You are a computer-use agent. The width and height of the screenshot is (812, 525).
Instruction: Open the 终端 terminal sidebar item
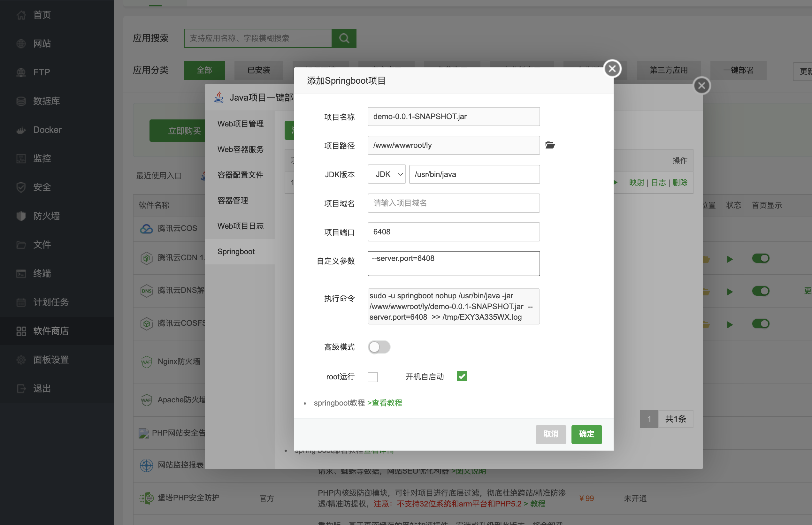tap(42, 273)
